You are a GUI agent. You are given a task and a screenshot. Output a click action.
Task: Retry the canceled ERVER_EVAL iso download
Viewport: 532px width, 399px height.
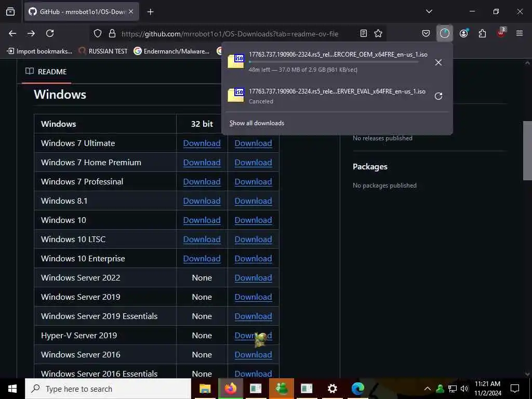[438, 96]
